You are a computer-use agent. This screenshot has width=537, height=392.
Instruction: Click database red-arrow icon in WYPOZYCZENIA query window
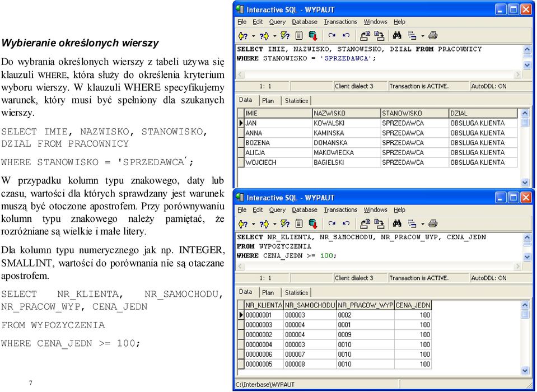312,224
